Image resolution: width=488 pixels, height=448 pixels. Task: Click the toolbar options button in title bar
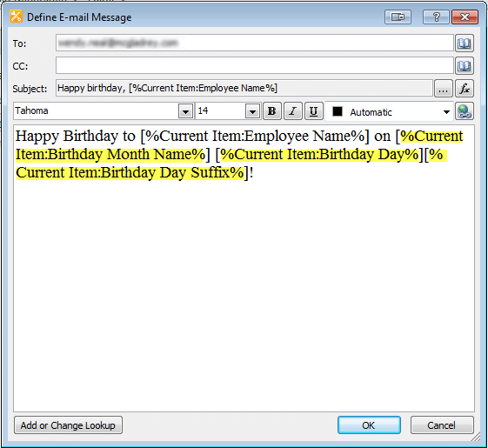pyautogui.click(x=398, y=17)
